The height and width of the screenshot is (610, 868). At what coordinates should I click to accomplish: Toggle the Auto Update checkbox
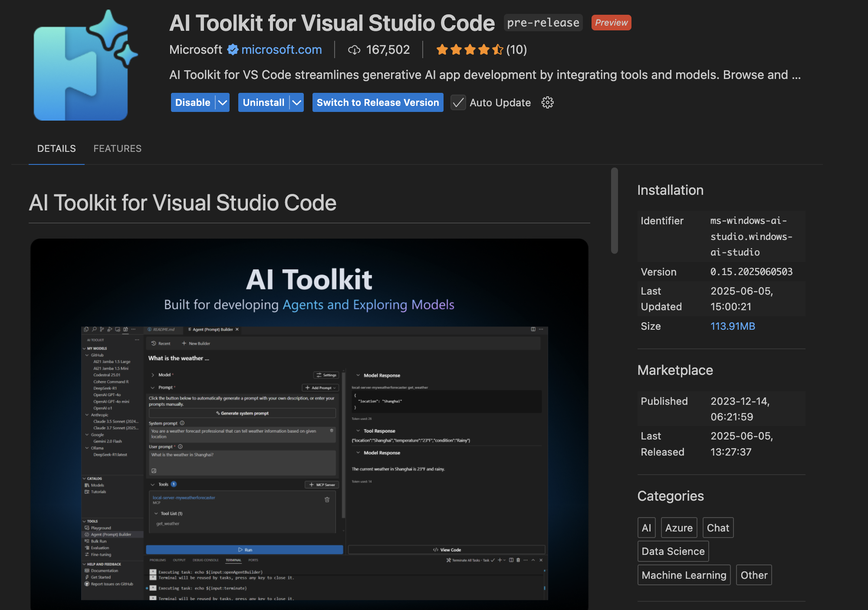pyautogui.click(x=458, y=103)
